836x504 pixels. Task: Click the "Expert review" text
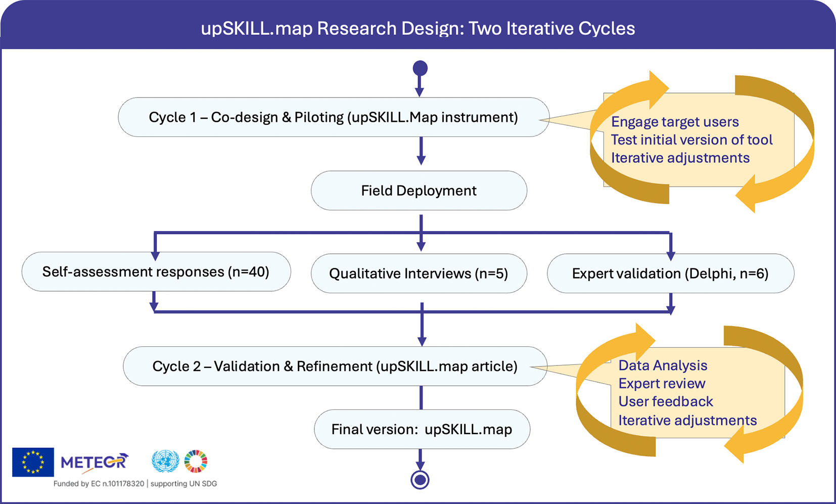pos(662,384)
